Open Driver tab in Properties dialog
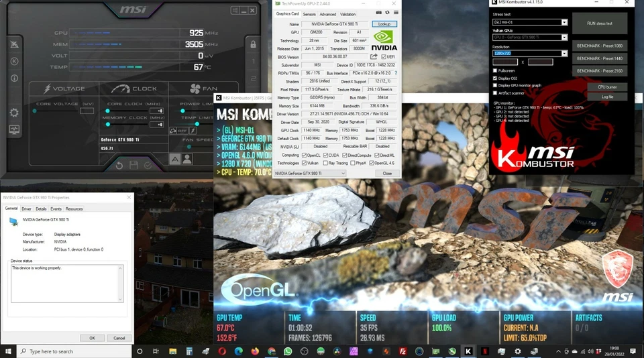Screen dimensions: 644x358 [26, 209]
